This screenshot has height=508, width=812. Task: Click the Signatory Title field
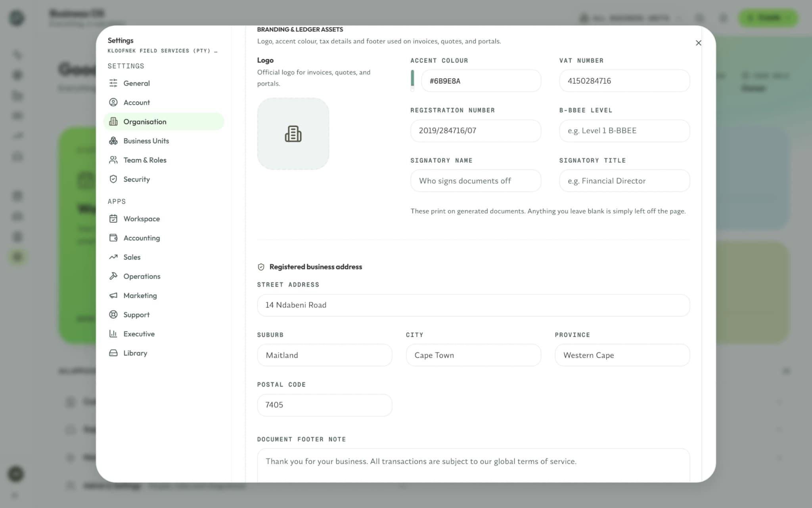tap(624, 181)
